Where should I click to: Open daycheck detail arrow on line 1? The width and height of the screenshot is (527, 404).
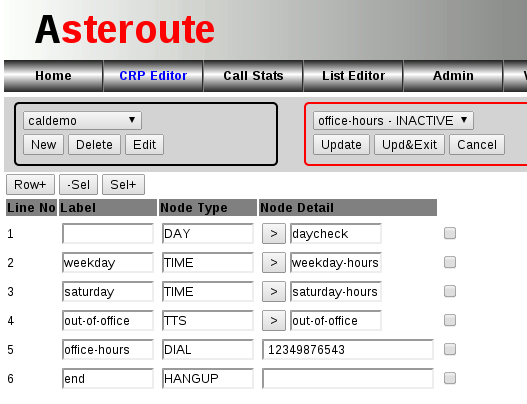[x=274, y=233]
